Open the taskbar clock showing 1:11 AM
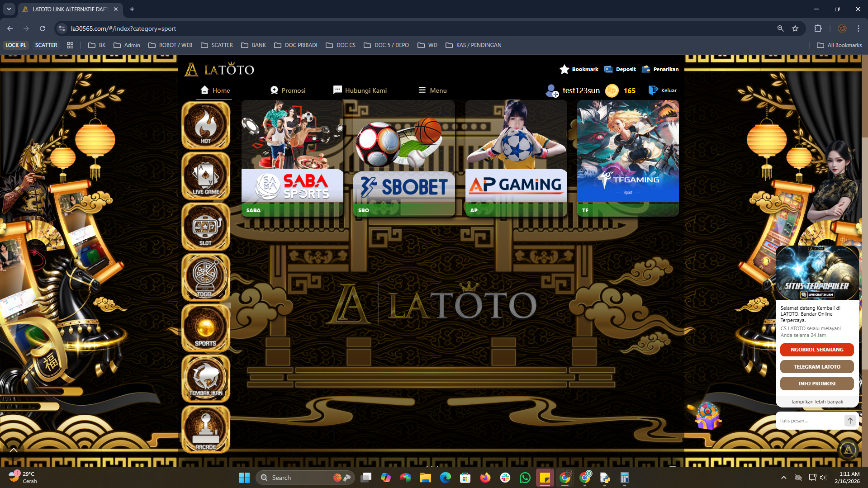The width and height of the screenshot is (868, 488). point(847,478)
